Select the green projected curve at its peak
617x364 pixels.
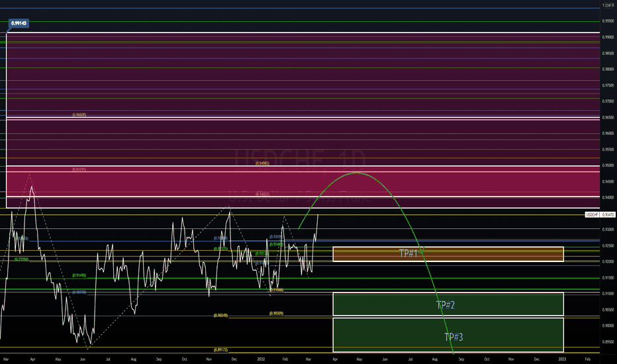point(357,173)
